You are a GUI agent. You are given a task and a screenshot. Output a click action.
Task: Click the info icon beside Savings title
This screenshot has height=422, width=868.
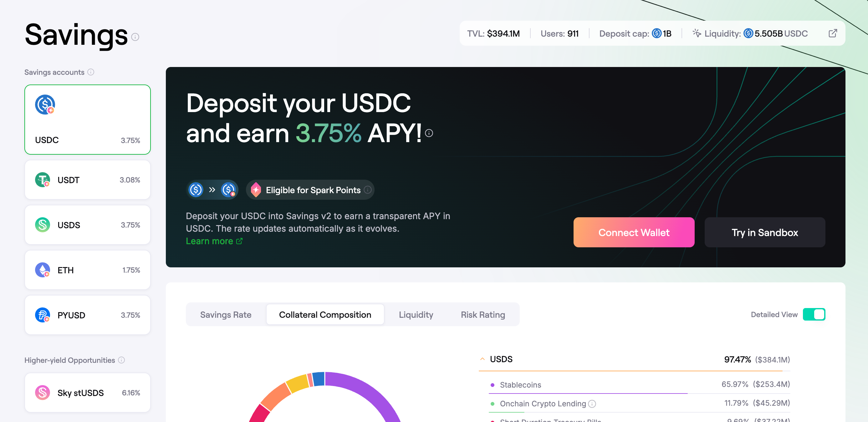pos(135,37)
